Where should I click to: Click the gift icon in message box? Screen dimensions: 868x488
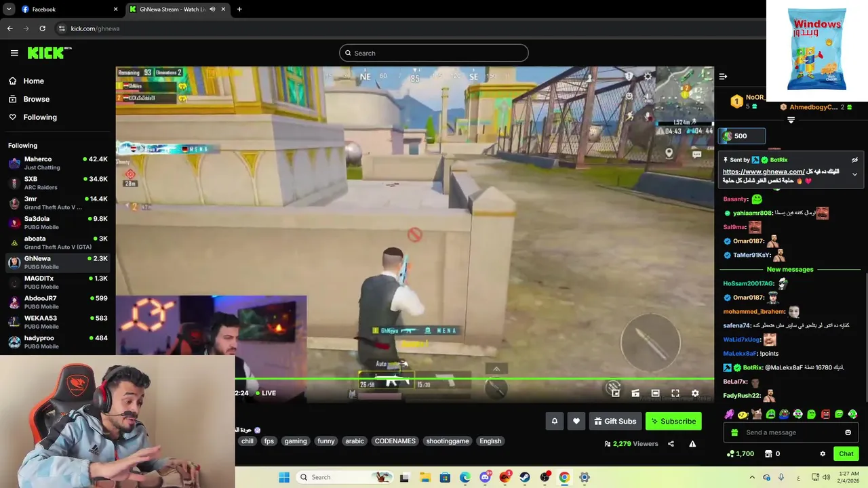tap(734, 432)
